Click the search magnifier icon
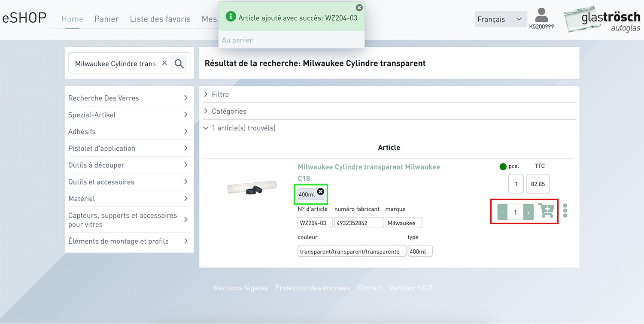 pos(179,64)
